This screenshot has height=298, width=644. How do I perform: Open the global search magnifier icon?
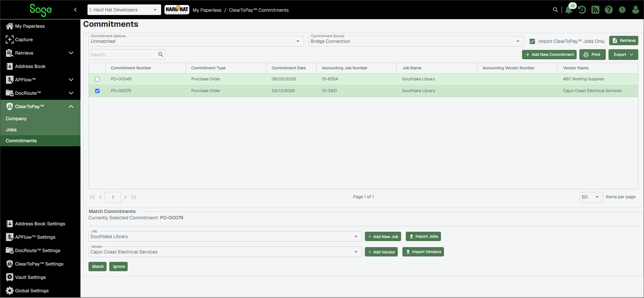[x=556, y=10]
